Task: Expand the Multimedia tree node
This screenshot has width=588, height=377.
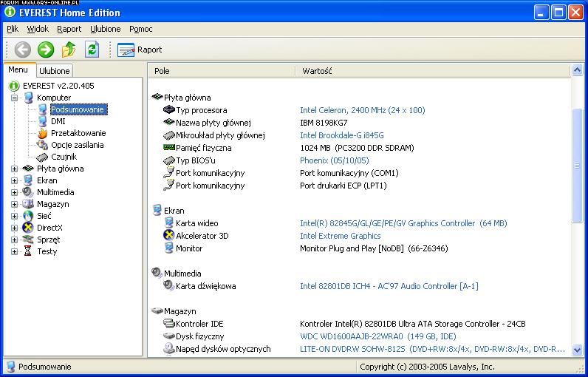Action: pos(14,192)
